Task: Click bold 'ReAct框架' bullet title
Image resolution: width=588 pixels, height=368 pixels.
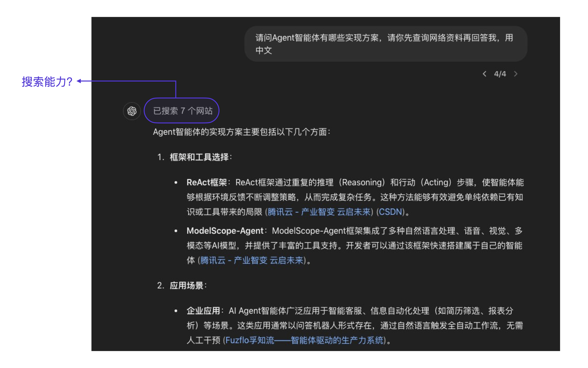Action: click(x=207, y=182)
